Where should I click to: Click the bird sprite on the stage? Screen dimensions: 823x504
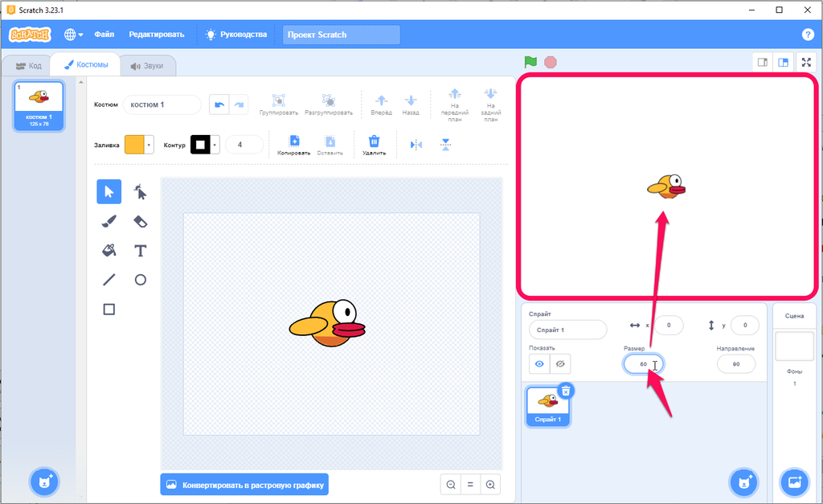(666, 186)
